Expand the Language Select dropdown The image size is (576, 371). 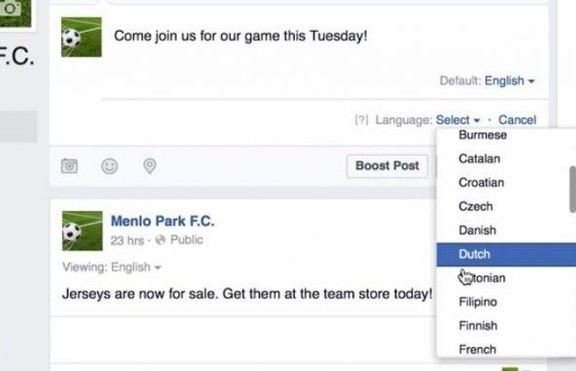pyautogui.click(x=458, y=120)
